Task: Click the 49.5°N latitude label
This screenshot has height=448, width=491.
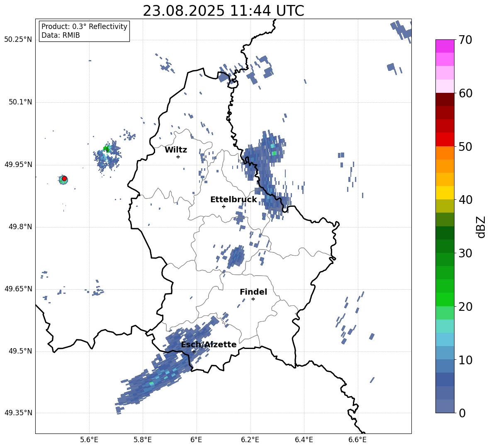Action: [20, 351]
